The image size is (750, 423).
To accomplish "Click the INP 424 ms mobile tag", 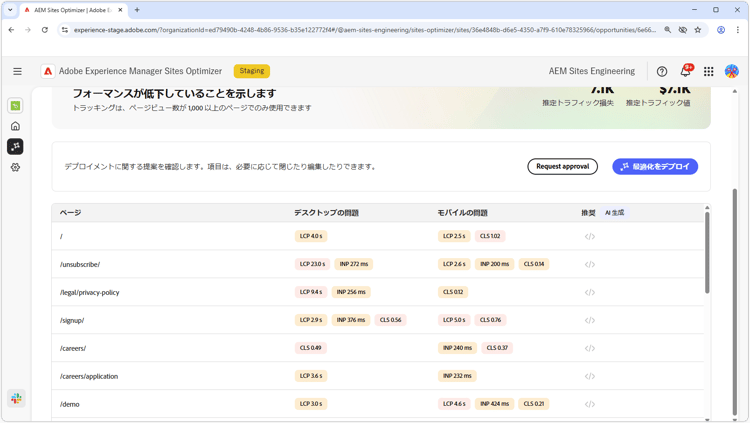I will (x=495, y=404).
